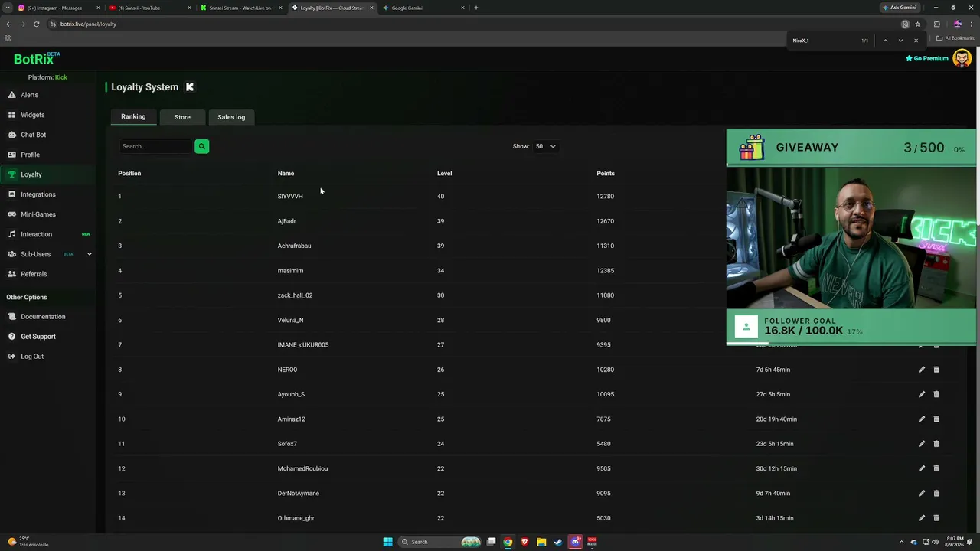Click the taskbar Search box

(440, 542)
